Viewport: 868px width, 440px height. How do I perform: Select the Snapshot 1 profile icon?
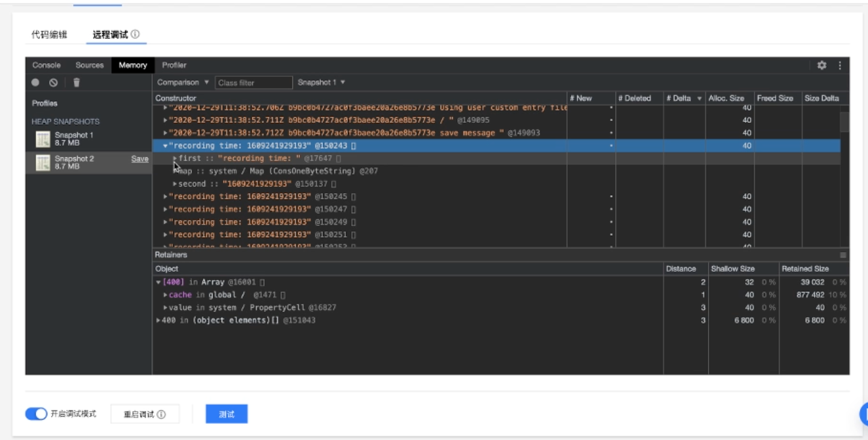(43, 140)
